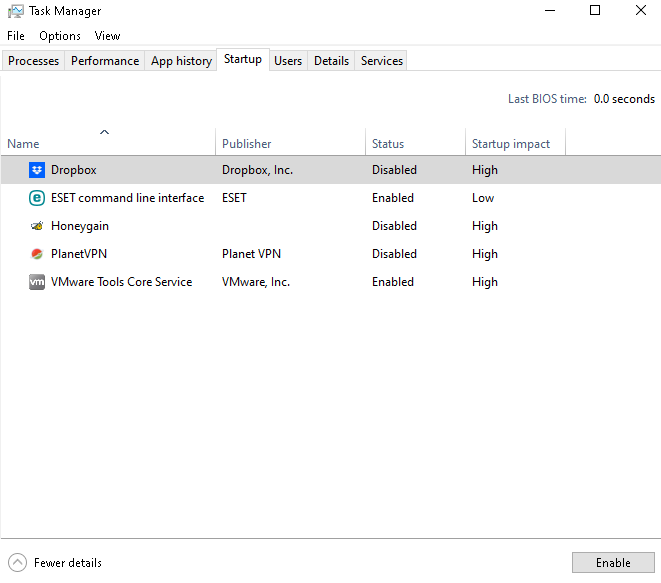Minimize the Task Manager window

pos(550,11)
